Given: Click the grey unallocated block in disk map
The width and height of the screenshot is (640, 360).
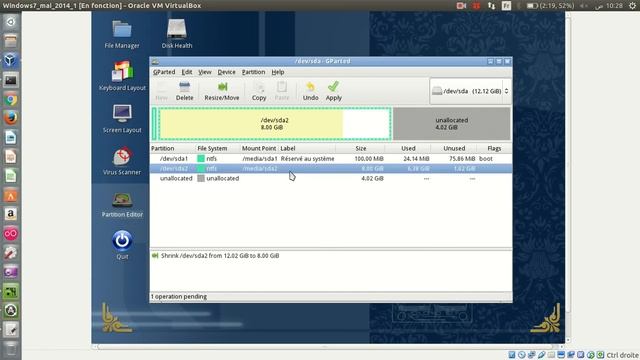Looking at the screenshot, I should tap(451, 124).
